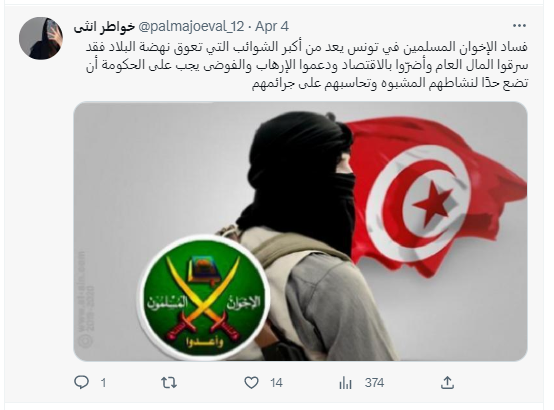Click the reply speech bubble icon
Screen dimensions: 554x410
[81, 382]
